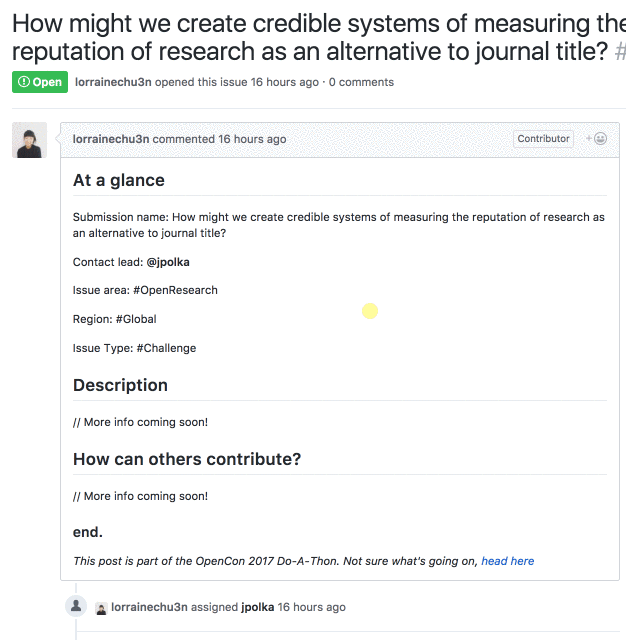Click the "commented 16 hours ago" timestamp
626x640 pixels.
pyautogui.click(x=219, y=139)
